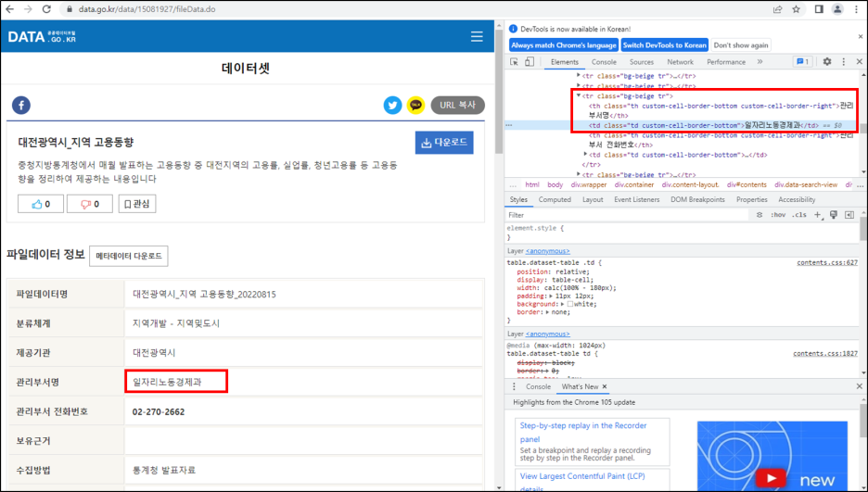Expand the padding shorthand value triangle
The image size is (868, 492).
coord(550,296)
